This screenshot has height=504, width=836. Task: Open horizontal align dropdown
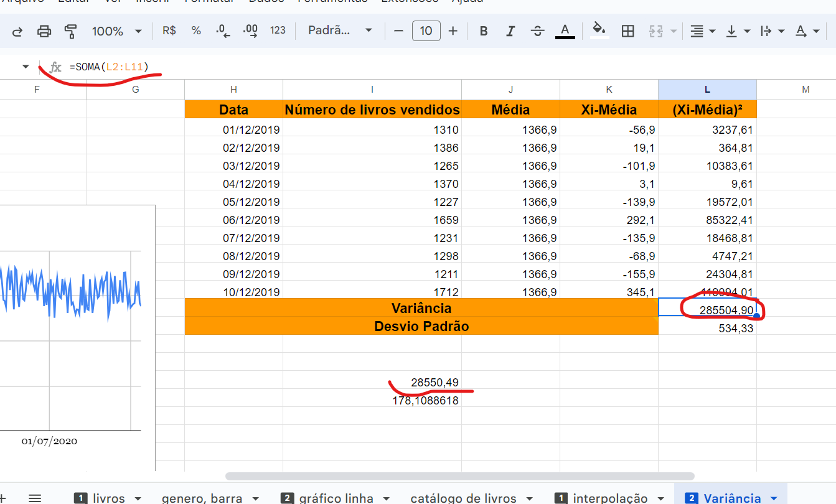703,31
